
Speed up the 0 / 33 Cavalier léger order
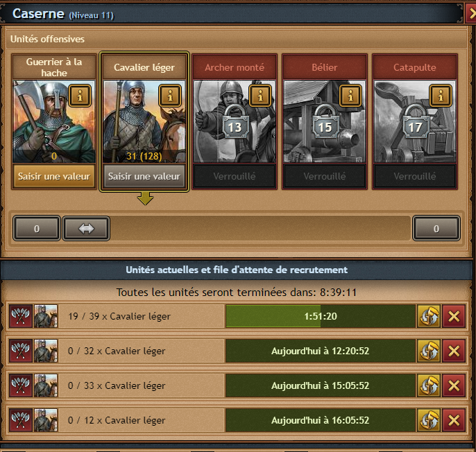click(429, 385)
